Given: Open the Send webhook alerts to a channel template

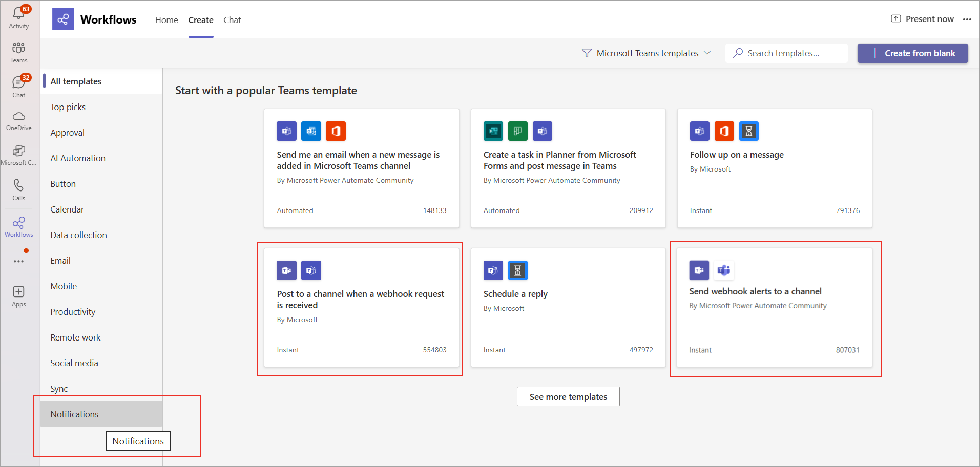Looking at the screenshot, I should pyautogui.click(x=774, y=308).
